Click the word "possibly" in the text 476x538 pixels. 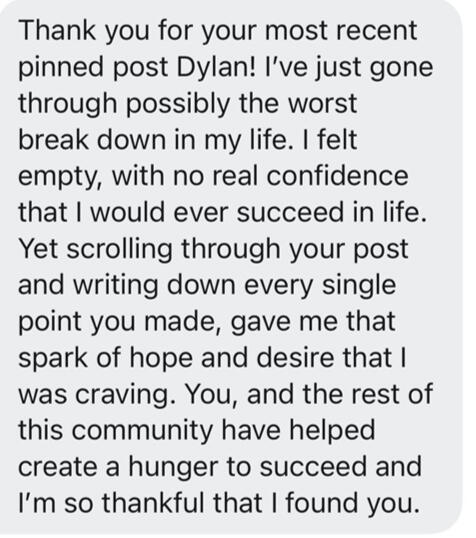tap(178, 106)
